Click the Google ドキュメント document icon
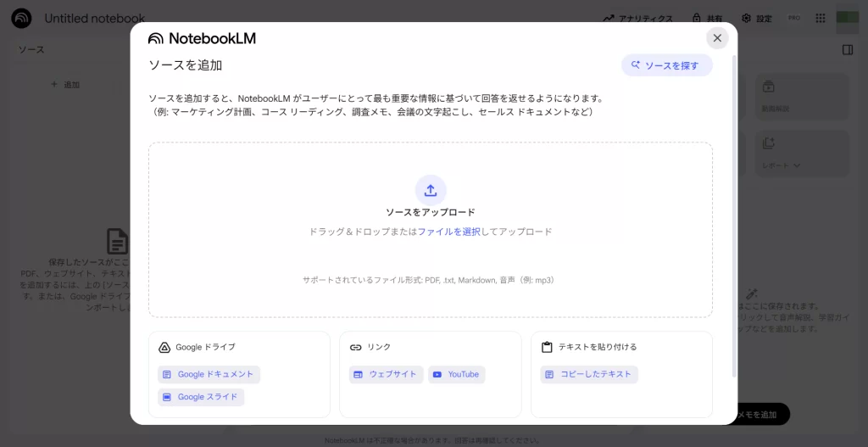 click(167, 374)
